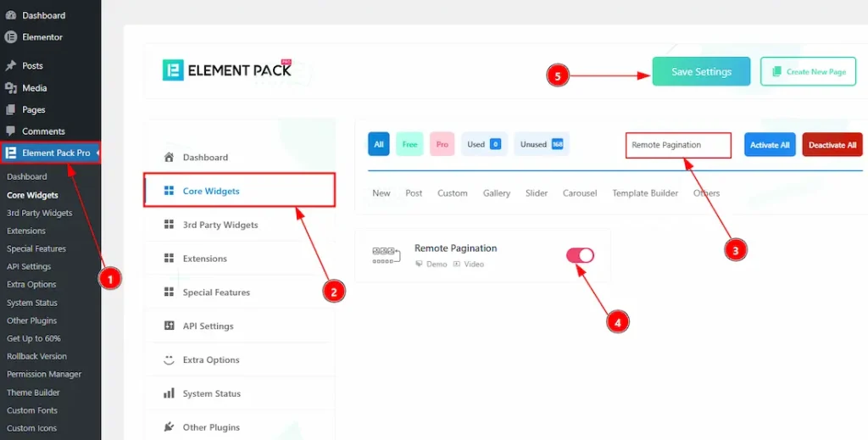Open Rollback Version submenu item
This screenshot has width=868, height=440.
36,356
